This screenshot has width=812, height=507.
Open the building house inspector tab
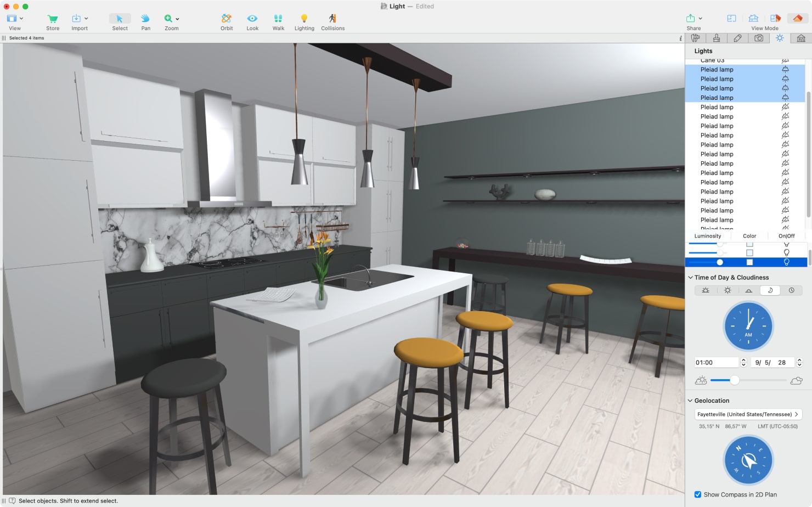[801, 38]
